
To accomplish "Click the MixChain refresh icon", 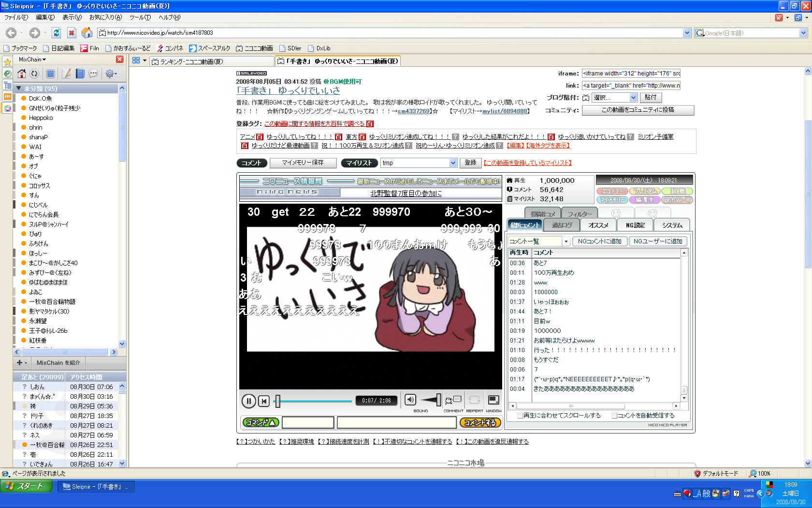I will point(34,74).
